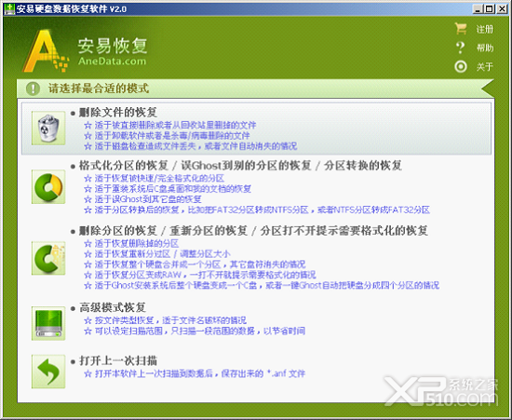Select 高级模式恢复 heading

(x=113, y=307)
